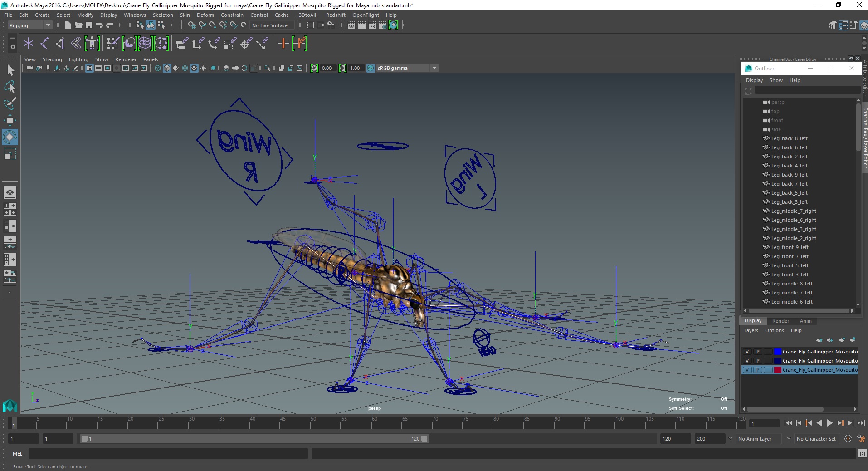The height and width of the screenshot is (471, 868).
Task: Save the scene with the disk icon
Action: tap(88, 25)
